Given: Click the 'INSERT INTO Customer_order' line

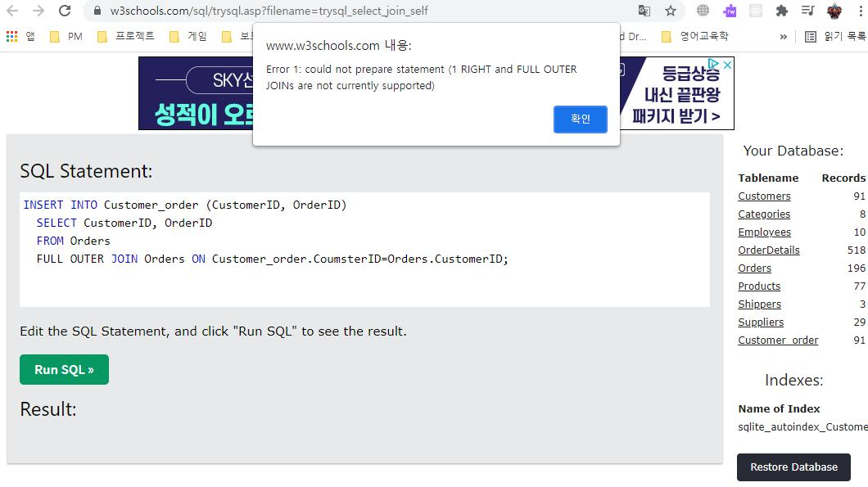Looking at the screenshot, I should pos(185,205).
